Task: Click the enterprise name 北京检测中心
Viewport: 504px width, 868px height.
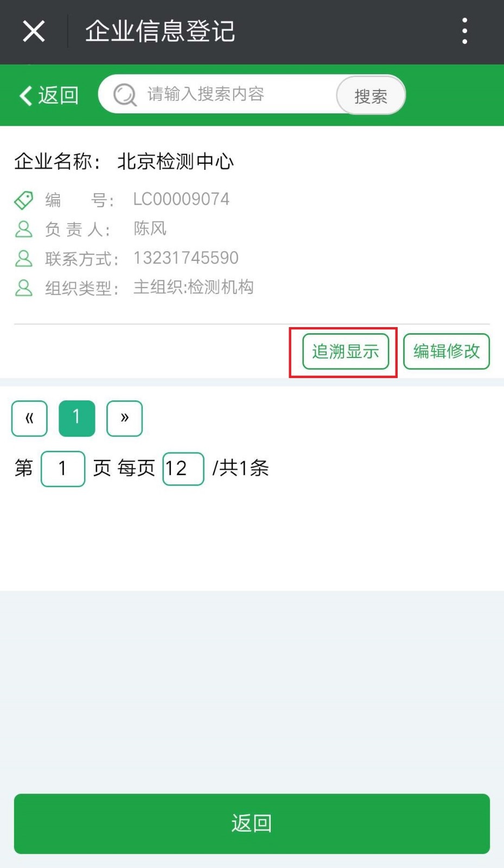Action: (175, 162)
